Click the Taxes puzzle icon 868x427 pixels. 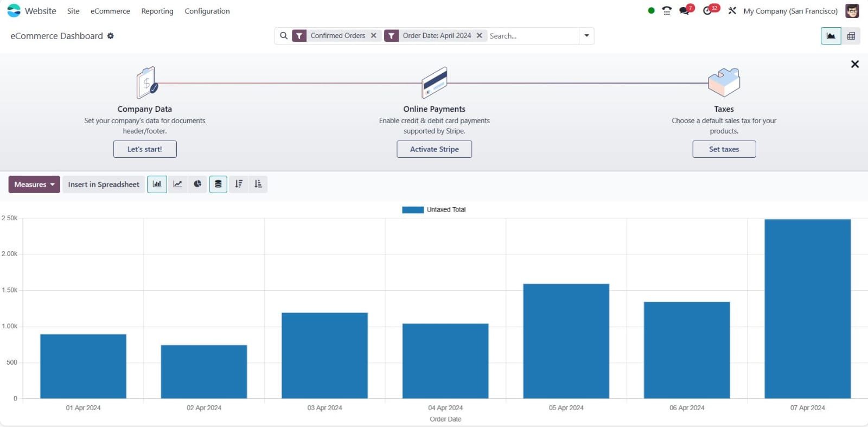[724, 82]
